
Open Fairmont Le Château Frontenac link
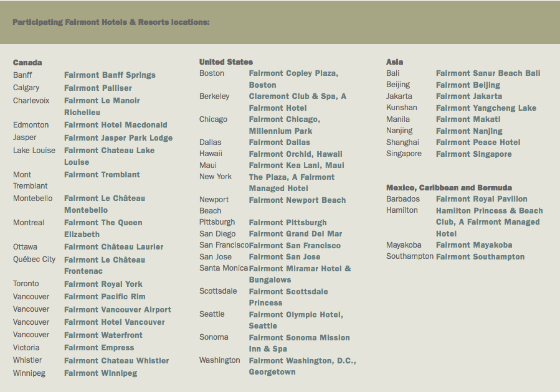click(105, 265)
